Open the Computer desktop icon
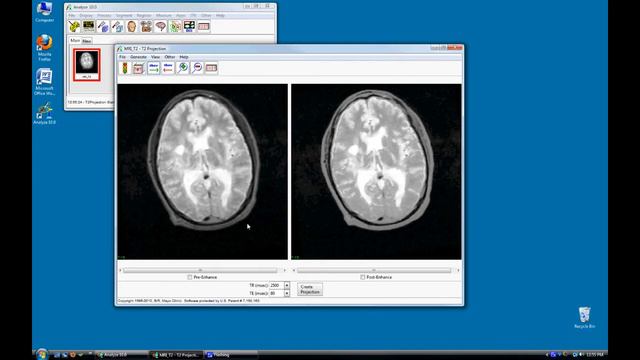The height and width of the screenshot is (360, 640). (44, 12)
